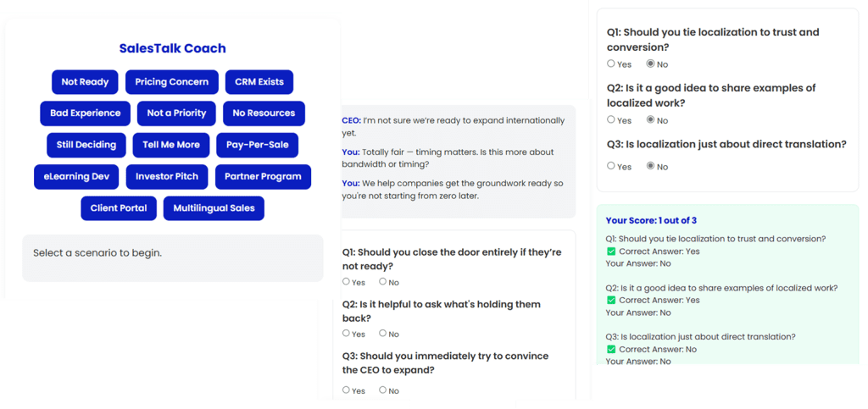Open the Tell Me More scenario

pyautogui.click(x=171, y=145)
